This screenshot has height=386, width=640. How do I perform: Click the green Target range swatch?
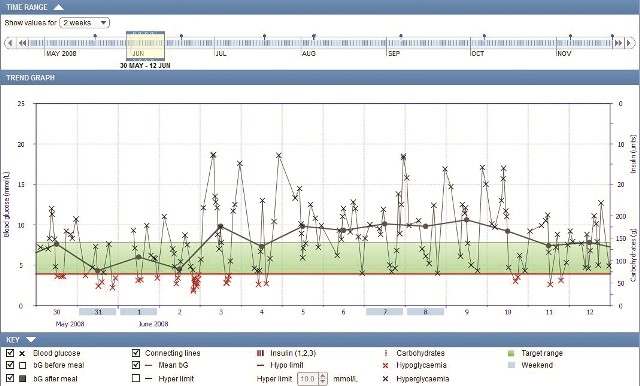click(511, 353)
